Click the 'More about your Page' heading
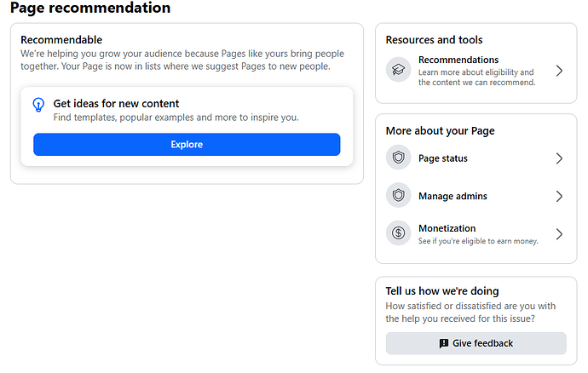The height and width of the screenshot is (373, 588). tap(441, 130)
